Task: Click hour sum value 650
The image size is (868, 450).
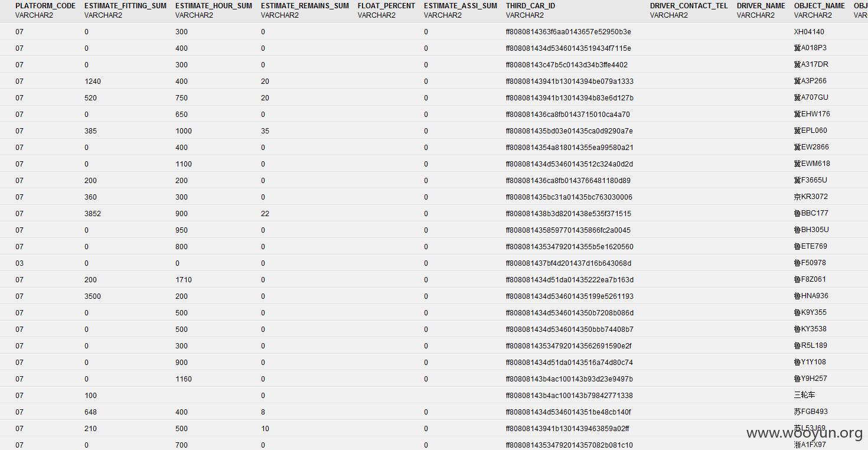Action: tap(182, 115)
